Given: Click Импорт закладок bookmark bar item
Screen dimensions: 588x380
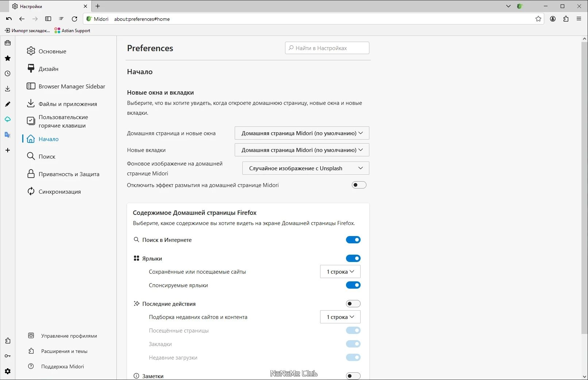Looking at the screenshot, I should coord(27,31).
